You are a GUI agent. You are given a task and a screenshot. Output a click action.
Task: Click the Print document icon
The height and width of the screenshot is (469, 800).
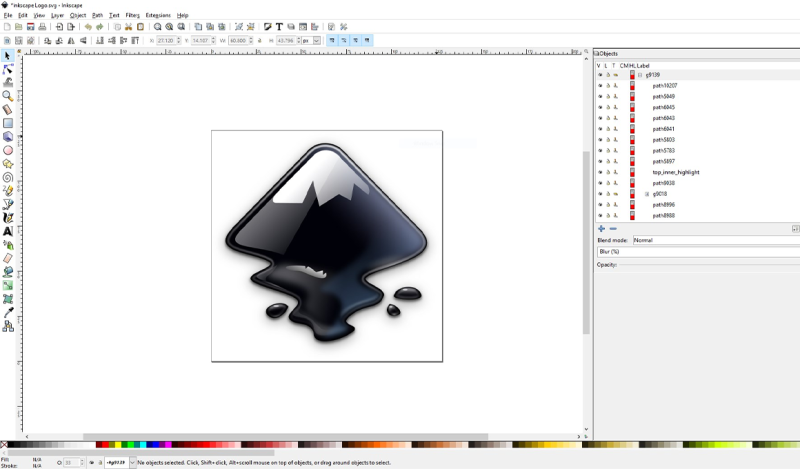tap(42, 27)
